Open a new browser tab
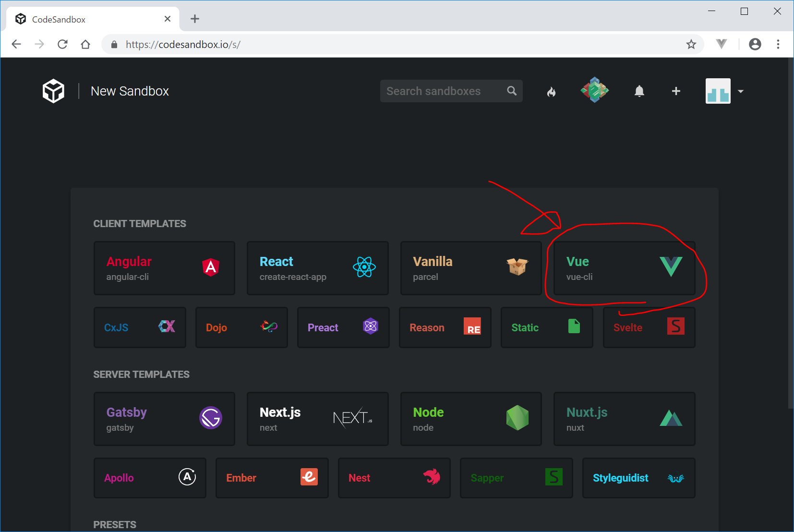Screen dimensions: 794x532 [x=195, y=19]
